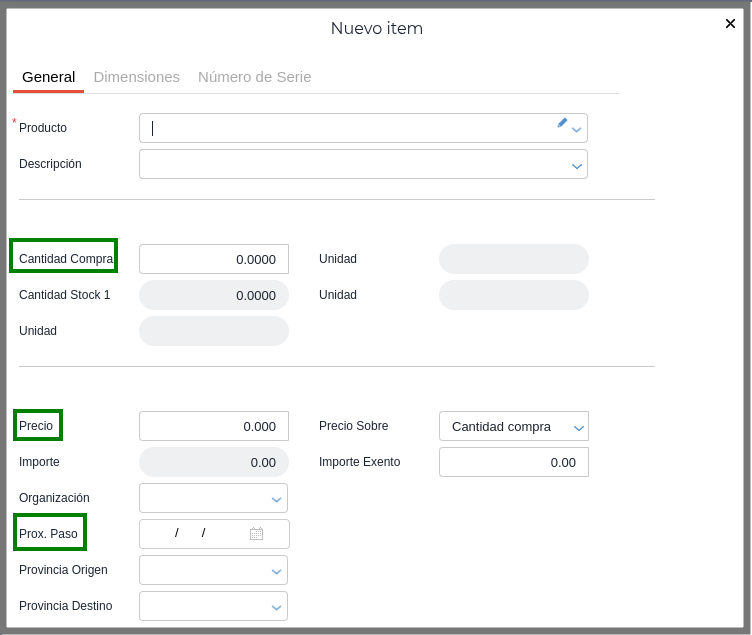Screen dimensions: 752x635
Task: Click the Cantidad Stock 1 field
Action: 214,295
